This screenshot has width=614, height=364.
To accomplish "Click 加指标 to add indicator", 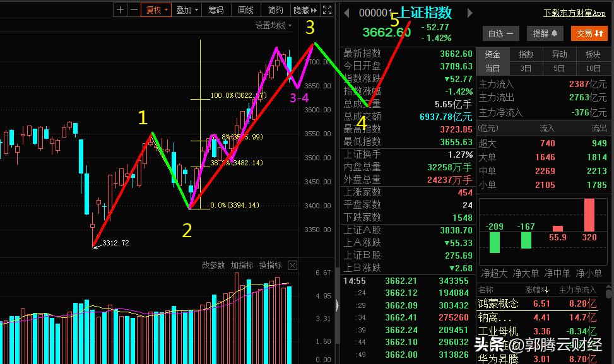I will (x=242, y=266).
